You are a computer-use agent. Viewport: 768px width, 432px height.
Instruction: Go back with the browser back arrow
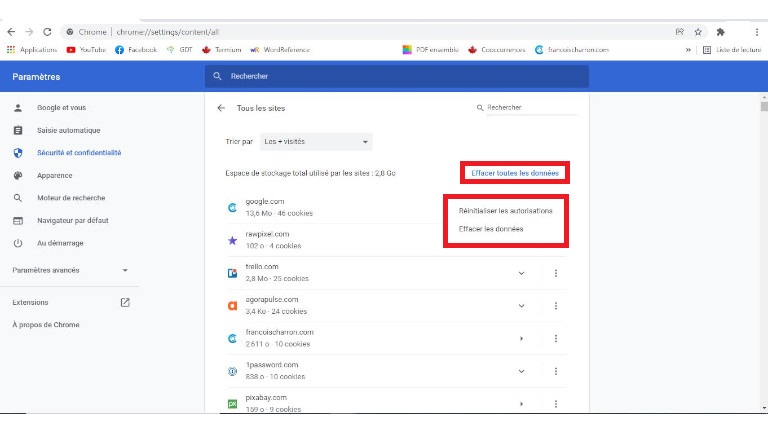click(x=11, y=32)
